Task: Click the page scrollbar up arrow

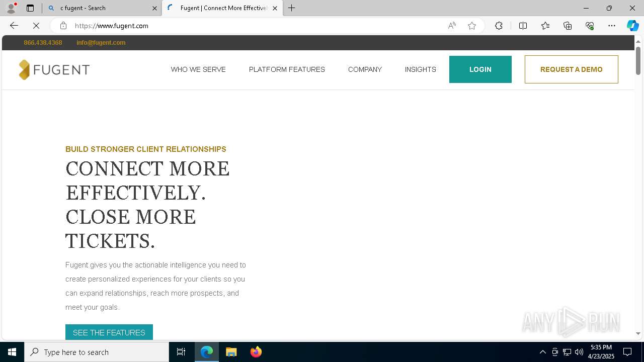Action: point(638,41)
